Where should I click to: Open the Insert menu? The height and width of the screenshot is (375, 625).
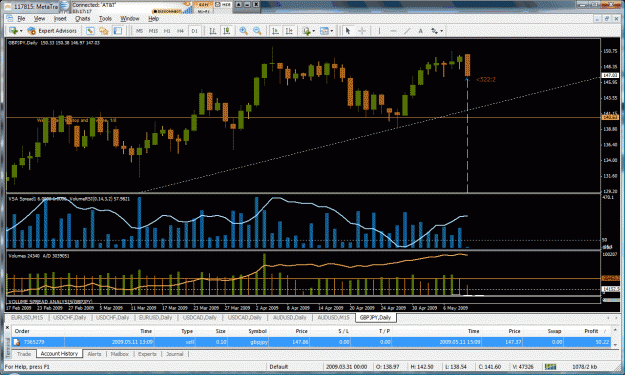coord(60,18)
